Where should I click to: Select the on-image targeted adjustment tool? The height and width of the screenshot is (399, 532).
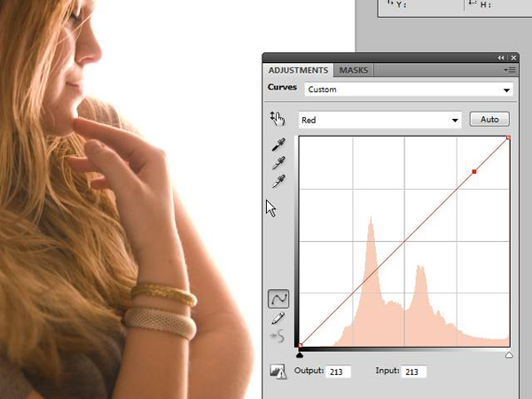(278, 119)
